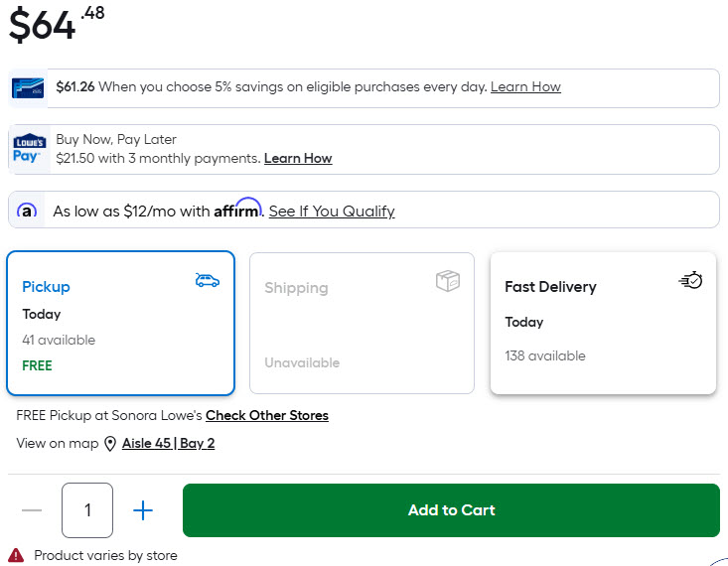This screenshot has width=728, height=566.
Task: Click See If You Qualify link
Action: point(332,212)
